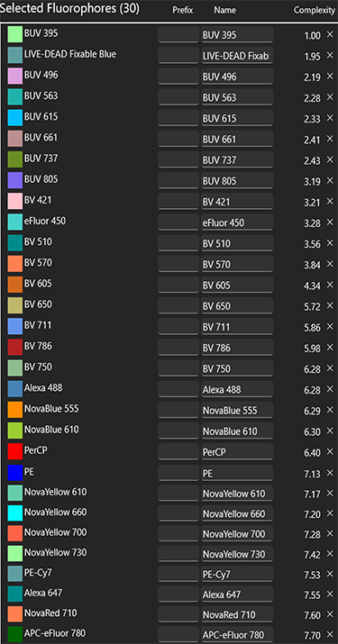Remove LIVE-DEAD Fixable Blue via X icon
Viewport: 338px width, 644px height.
330,56
